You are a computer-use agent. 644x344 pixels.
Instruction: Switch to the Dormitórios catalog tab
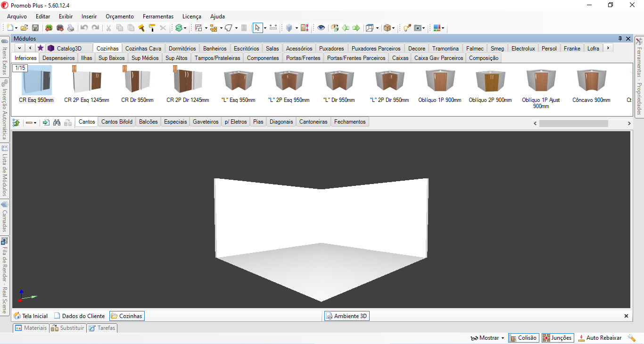[x=182, y=48]
